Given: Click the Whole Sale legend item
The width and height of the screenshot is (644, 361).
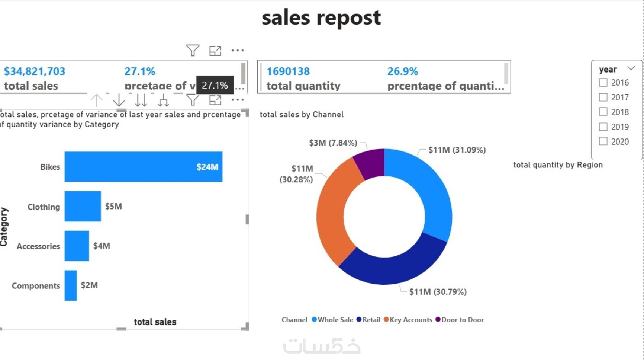Looking at the screenshot, I should pos(332,320).
